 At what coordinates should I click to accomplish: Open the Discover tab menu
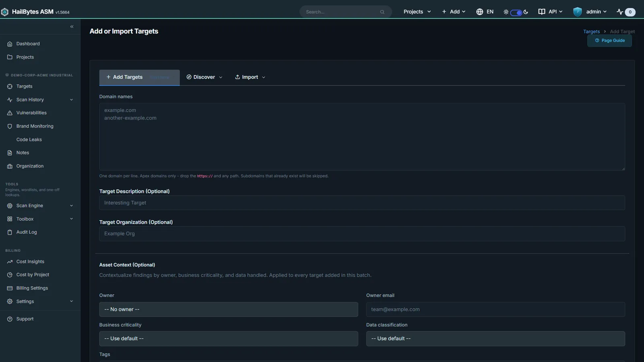[x=204, y=77]
